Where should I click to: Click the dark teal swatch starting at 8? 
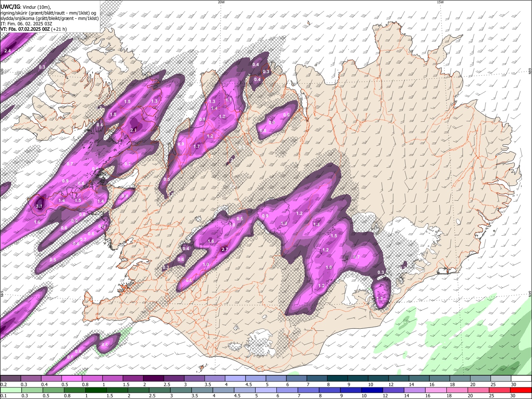click(337, 379)
